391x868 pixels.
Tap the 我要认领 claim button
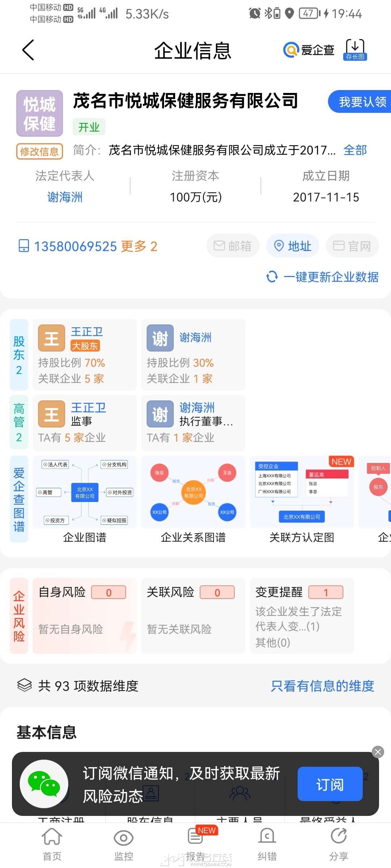click(360, 102)
